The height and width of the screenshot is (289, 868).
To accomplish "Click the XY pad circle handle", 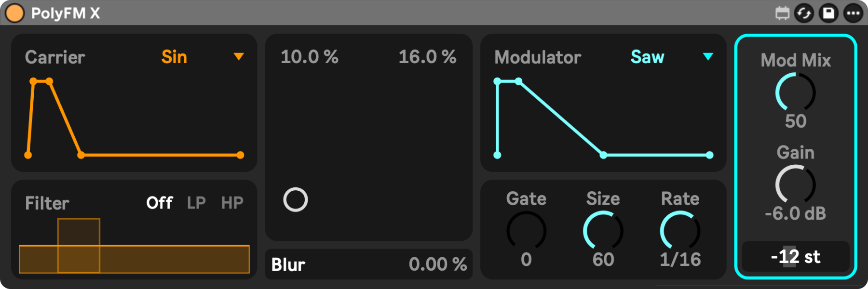I will (296, 200).
